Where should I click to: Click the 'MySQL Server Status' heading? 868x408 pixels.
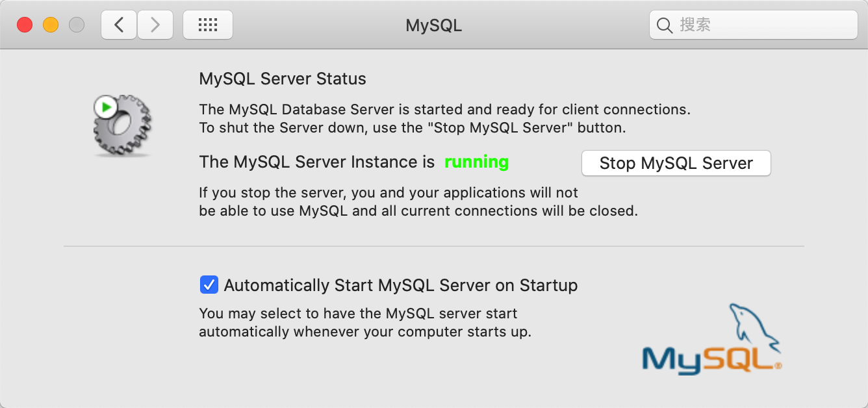coord(283,79)
